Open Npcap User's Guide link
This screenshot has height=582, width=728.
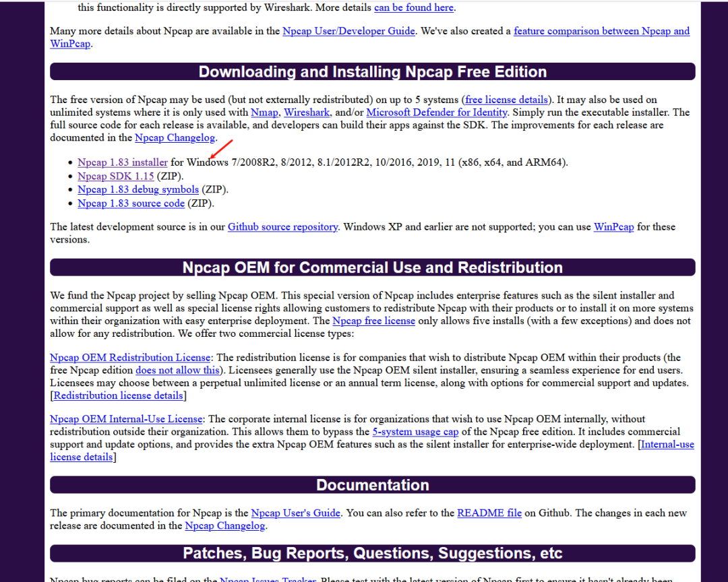coord(296,513)
